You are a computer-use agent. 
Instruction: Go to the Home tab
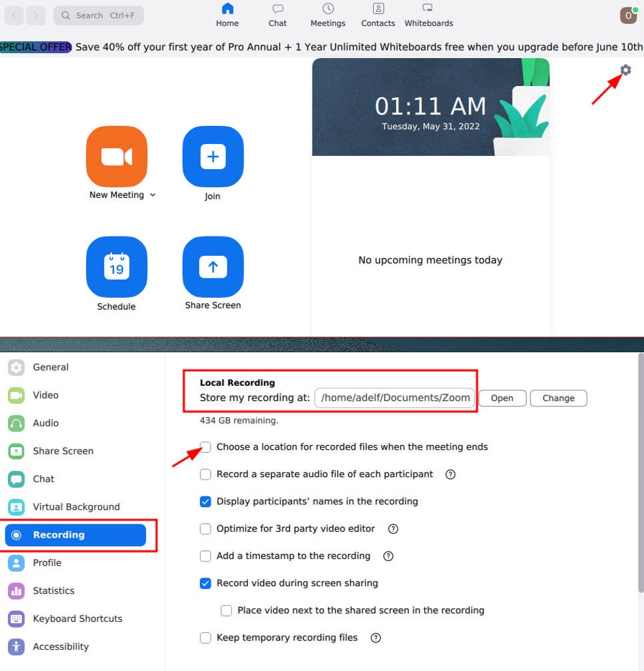pos(227,15)
